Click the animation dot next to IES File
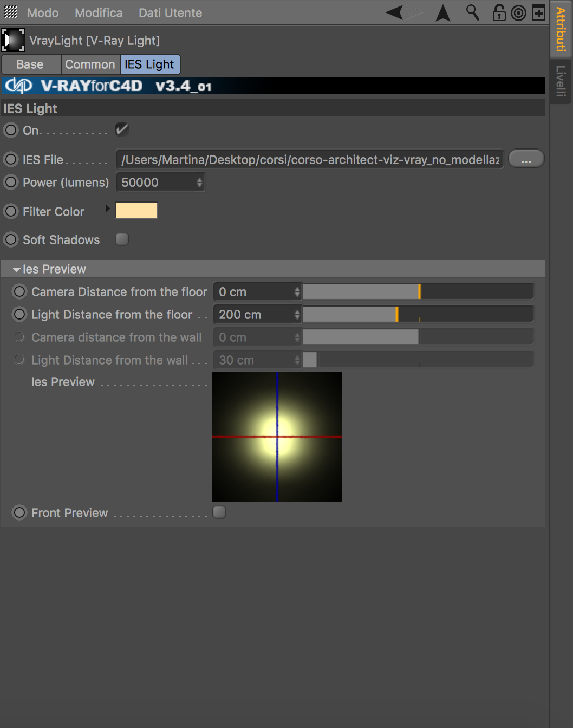 [x=11, y=159]
